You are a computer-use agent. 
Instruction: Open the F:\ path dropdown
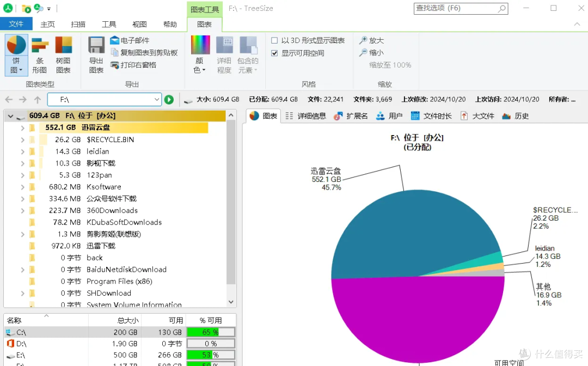click(157, 99)
